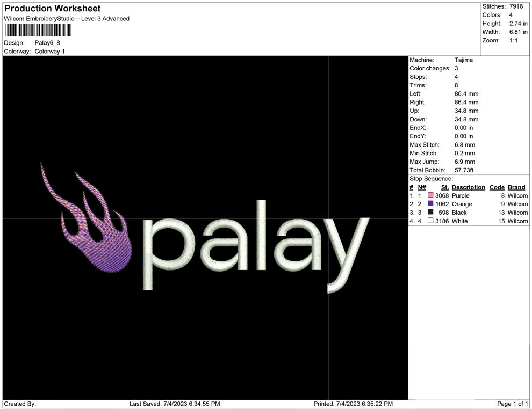Image resolution: width=532 pixels, height=409 pixels.
Task: Click the 'EndX:' label
Action: (x=418, y=127)
